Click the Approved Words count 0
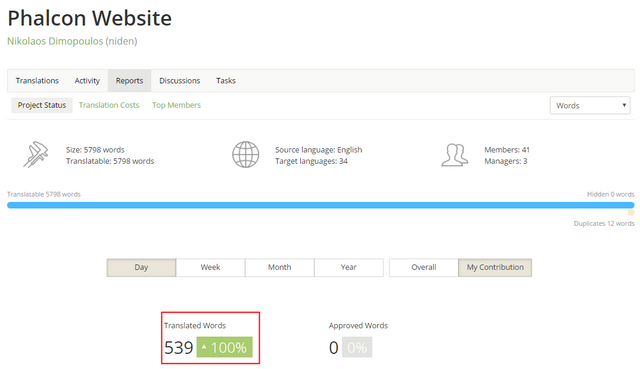Screen dimensions: 640x369 [x=333, y=348]
